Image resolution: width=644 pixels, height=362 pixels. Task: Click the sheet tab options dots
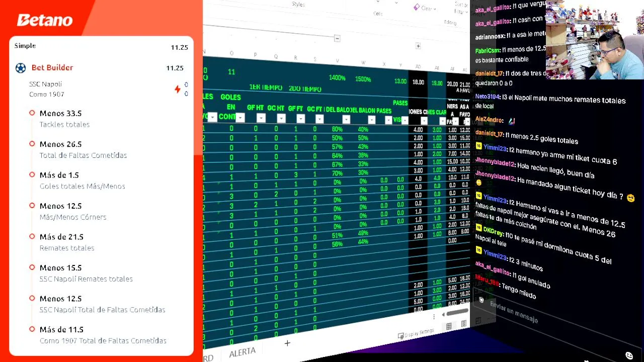pos(434,317)
